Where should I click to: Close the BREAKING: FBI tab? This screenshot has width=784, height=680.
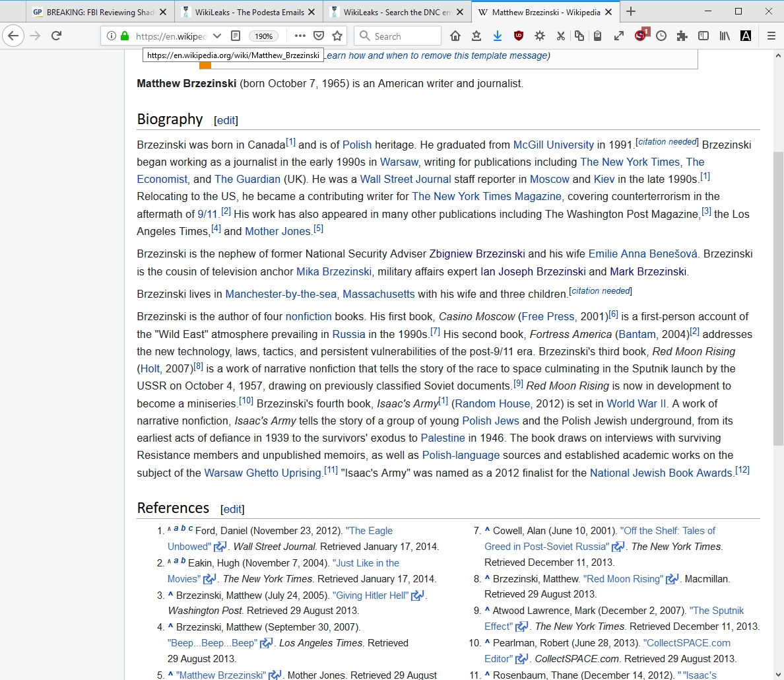tap(163, 12)
